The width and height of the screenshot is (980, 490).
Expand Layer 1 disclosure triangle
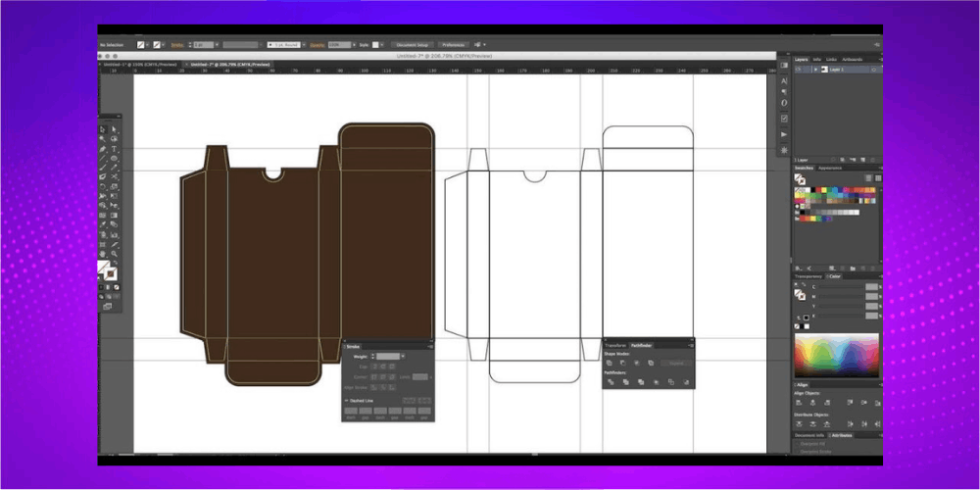point(815,70)
